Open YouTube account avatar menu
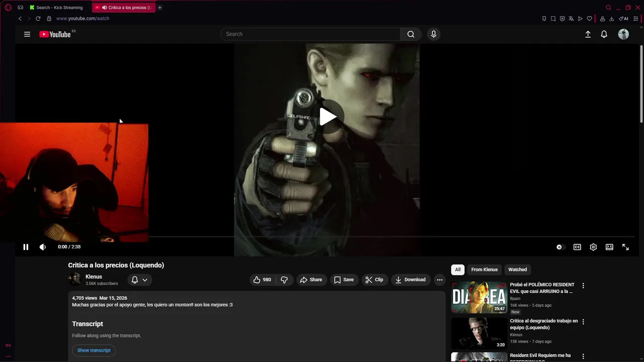 623,34
